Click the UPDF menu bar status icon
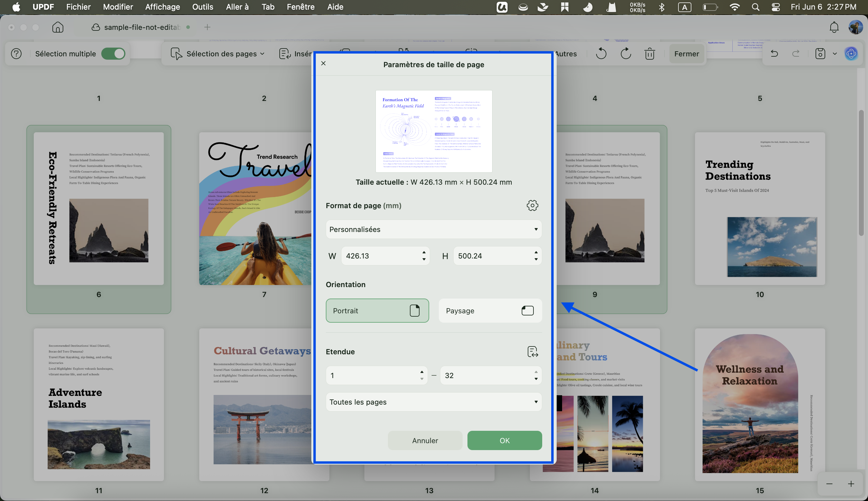 pyautogui.click(x=502, y=7)
